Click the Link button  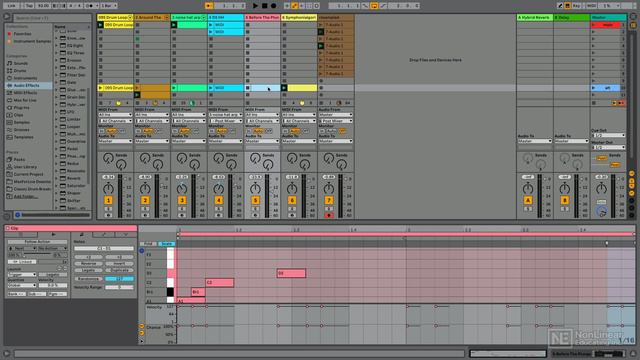(x=11, y=6)
